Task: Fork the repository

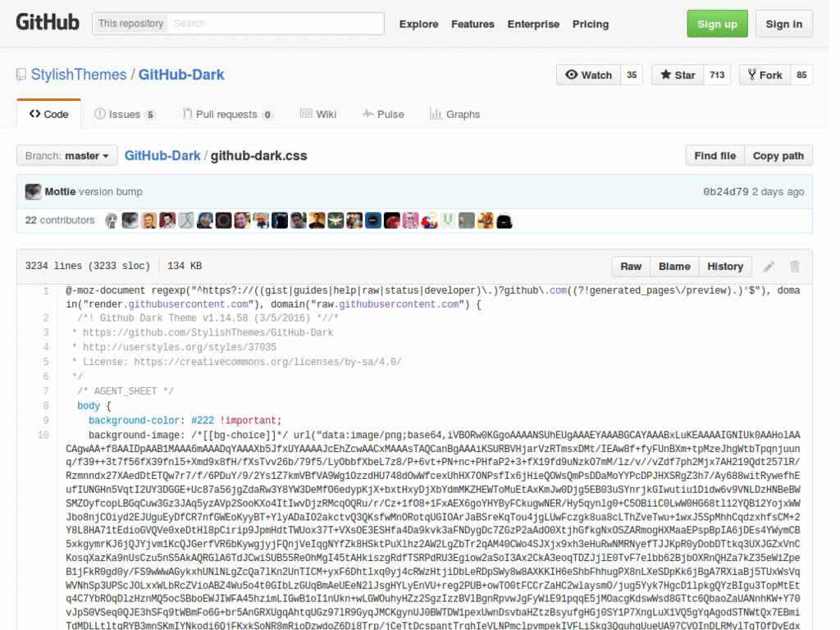Action: (x=765, y=75)
